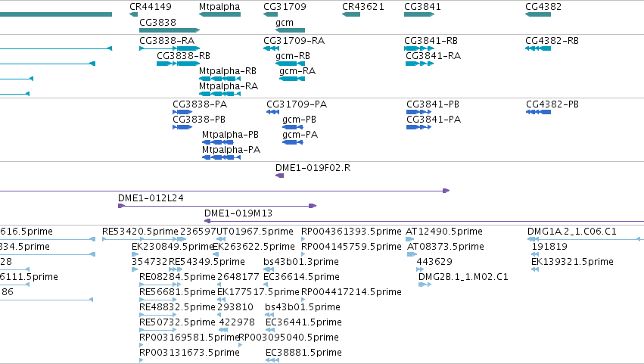
Task: Select the EC36614.5prime EST label
Action: 301,277
